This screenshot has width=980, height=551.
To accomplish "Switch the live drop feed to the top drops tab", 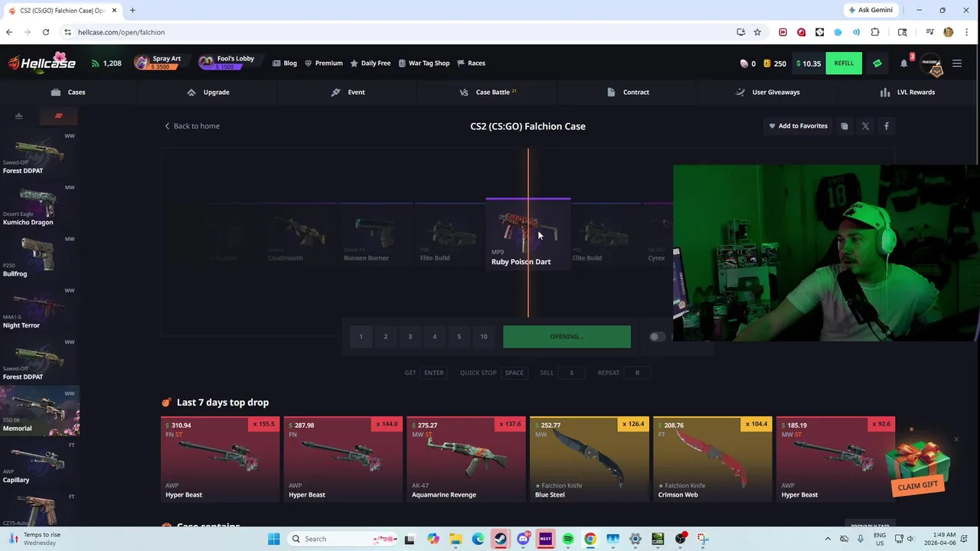I will click(x=19, y=116).
